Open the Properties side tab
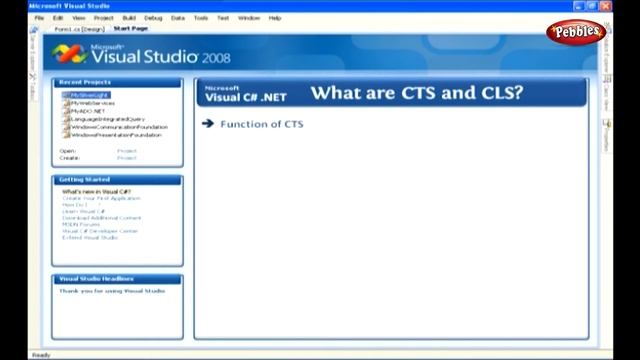This screenshot has height=360, width=640. click(607, 136)
